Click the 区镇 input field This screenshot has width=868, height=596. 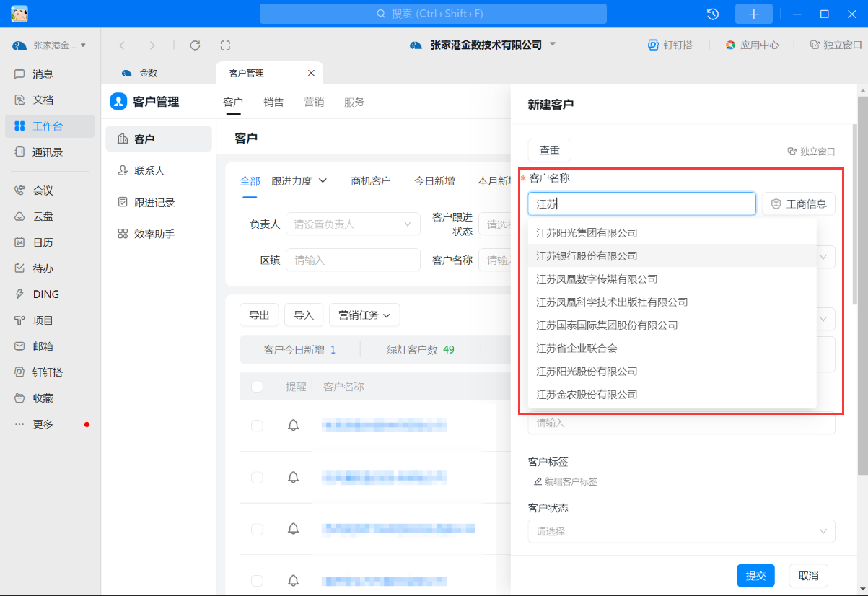353,260
